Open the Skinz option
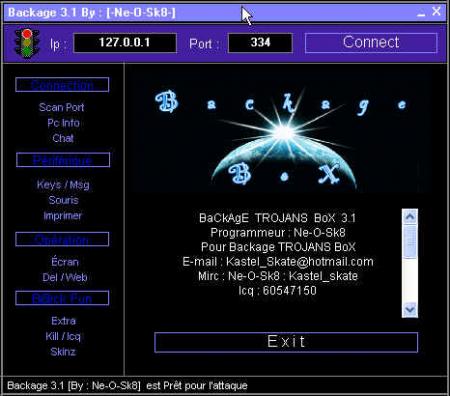Viewport: 450px width, 396px height. coord(63,352)
